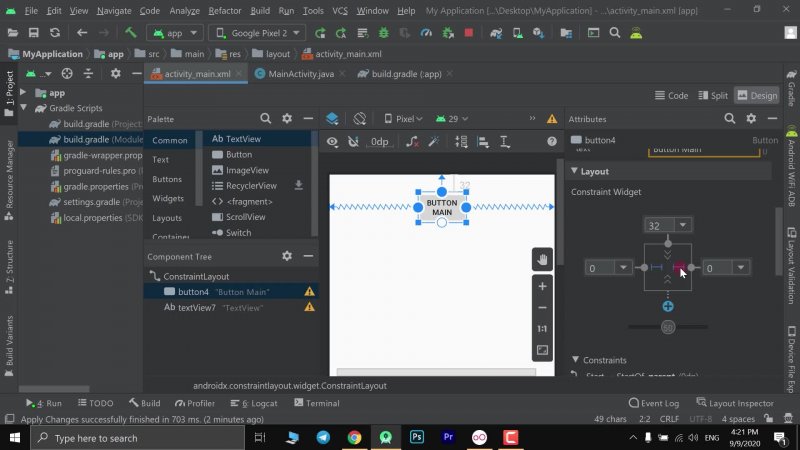The width and height of the screenshot is (800, 450).
Task: Collapse the Layout section in Attributes
Action: click(574, 171)
